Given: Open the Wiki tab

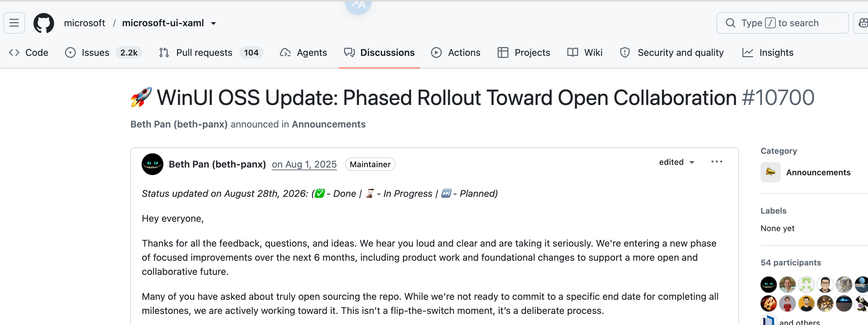Looking at the screenshot, I should point(585,52).
